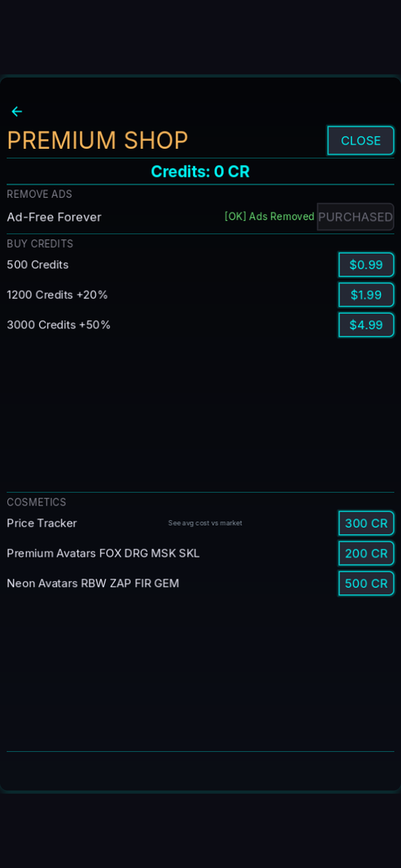
Task: Select the 3000 Credits +50% label
Action: pyautogui.click(x=59, y=325)
